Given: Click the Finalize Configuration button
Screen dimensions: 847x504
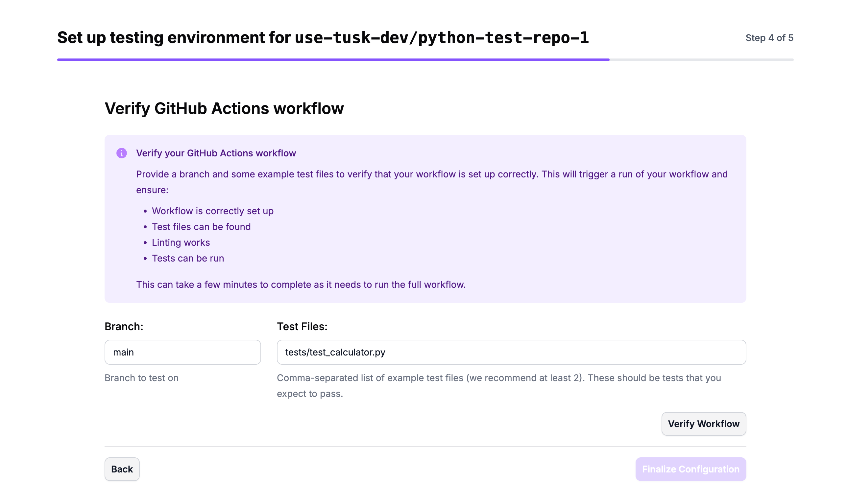Looking at the screenshot, I should pos(690,469).
